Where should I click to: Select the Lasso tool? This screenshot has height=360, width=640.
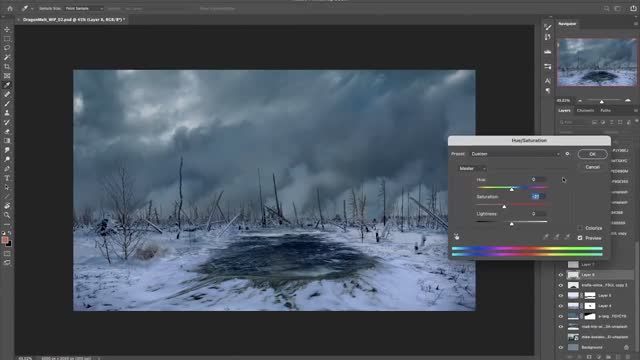point(7,48)
